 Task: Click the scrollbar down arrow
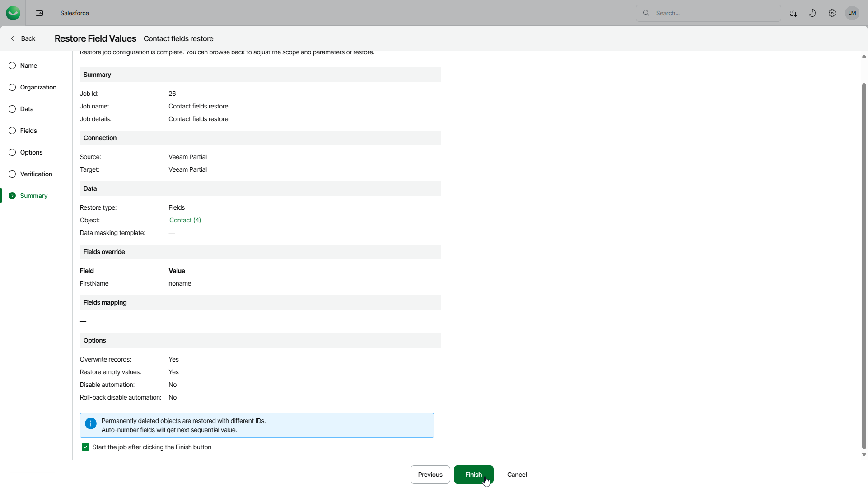863,455
